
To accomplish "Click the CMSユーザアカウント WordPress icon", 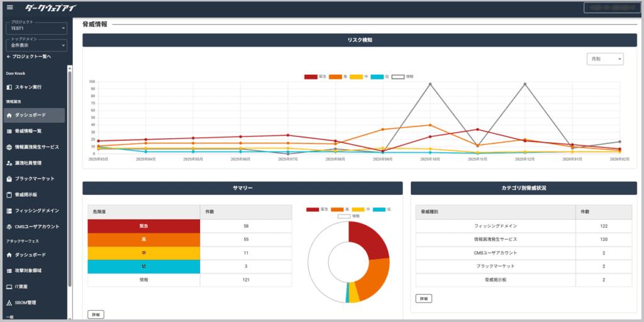I will tap(9, 227).
